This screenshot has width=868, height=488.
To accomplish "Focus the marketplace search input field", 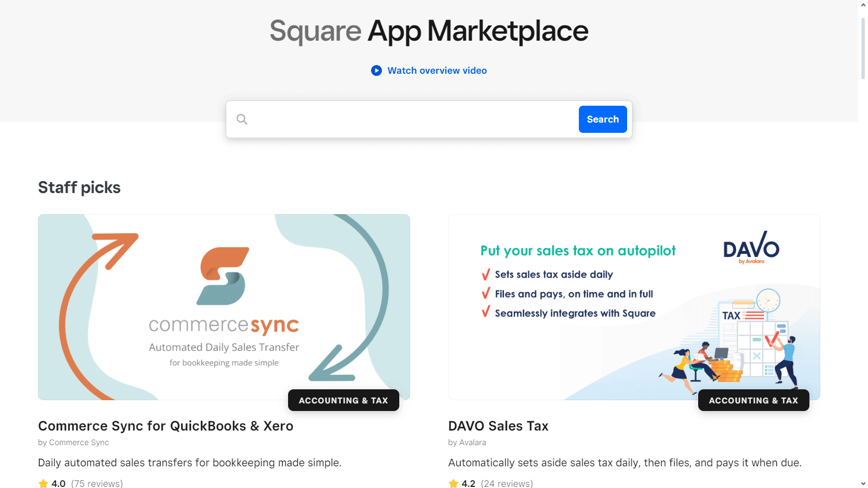I will [x=412, y=119].
